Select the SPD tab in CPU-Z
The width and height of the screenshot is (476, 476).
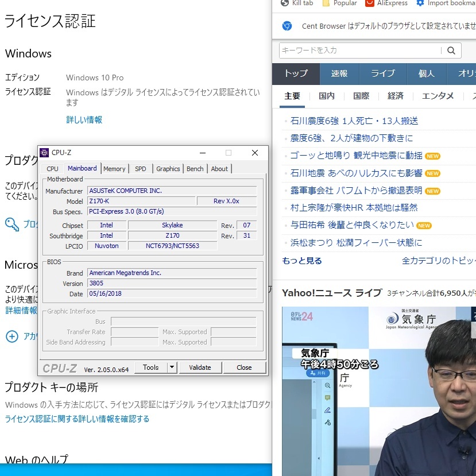click(140, 168)
